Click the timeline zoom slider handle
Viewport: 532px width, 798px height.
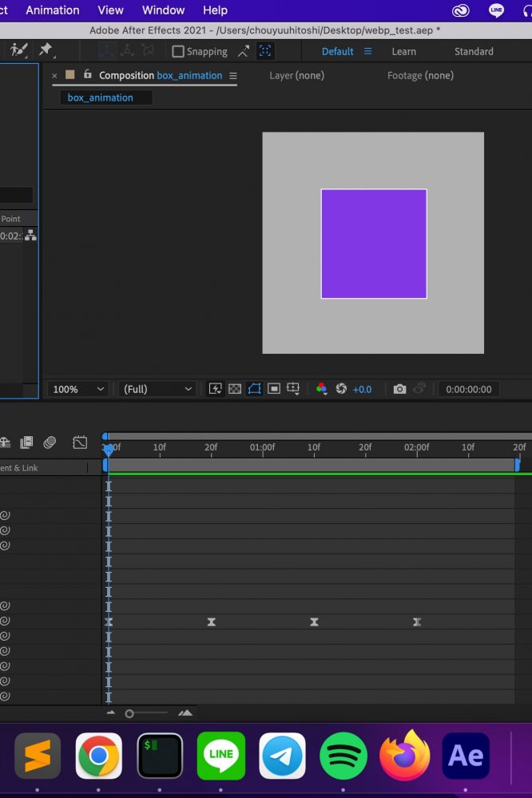coord(129,713)
